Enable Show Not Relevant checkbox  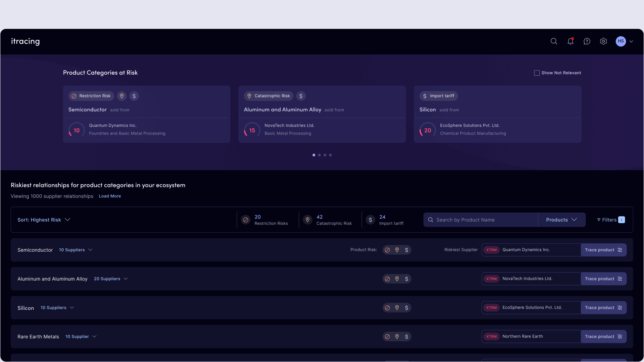click(537, 73)
